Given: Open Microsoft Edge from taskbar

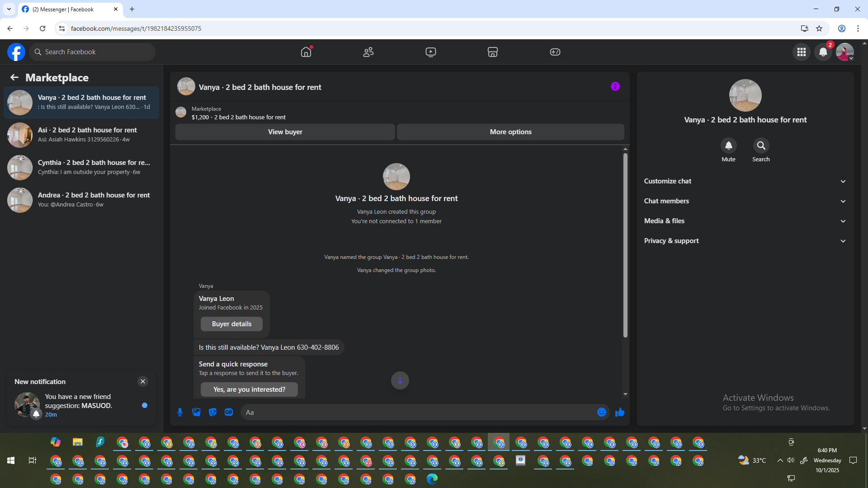Looking at the screenshot, I should 432,479.
